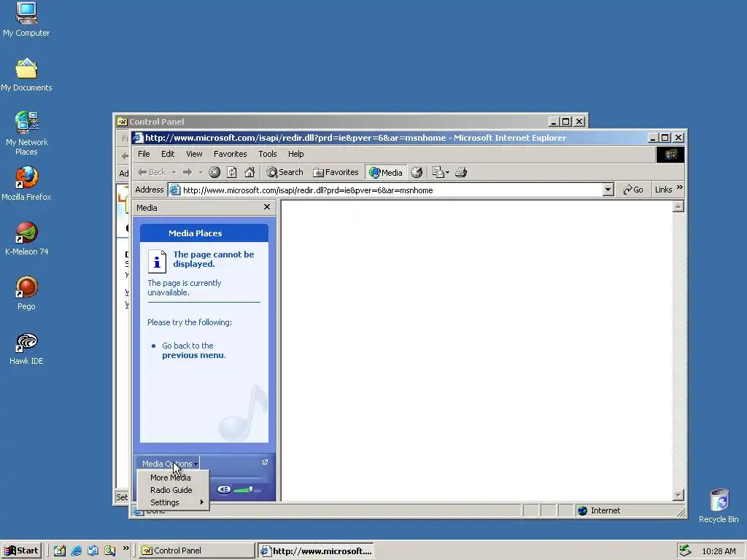Viewport: 747px width, 560px height.
Task: Open the My Documents desktop icon
Action: point(26,74)
